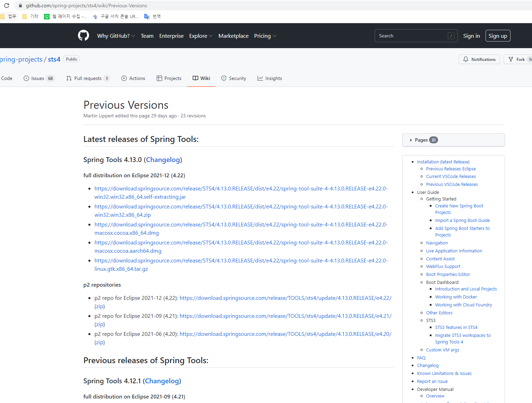Click the GitHub octocat logo
Screen dimensions: 532x403
(x=84, y=36)
